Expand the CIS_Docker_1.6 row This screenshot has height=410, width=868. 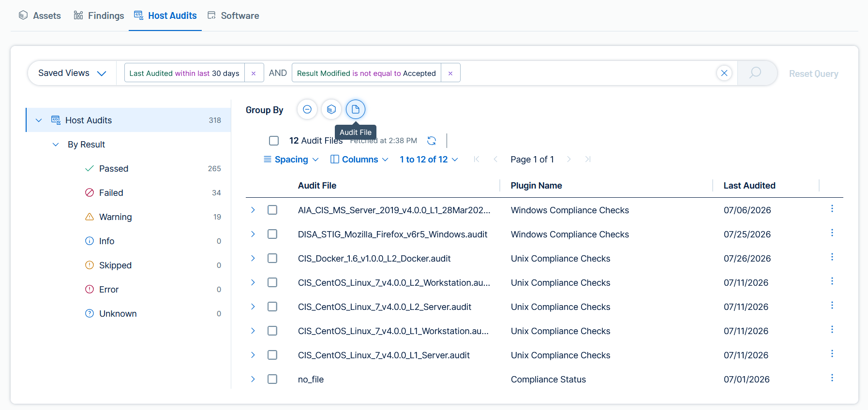pos(253,258)
